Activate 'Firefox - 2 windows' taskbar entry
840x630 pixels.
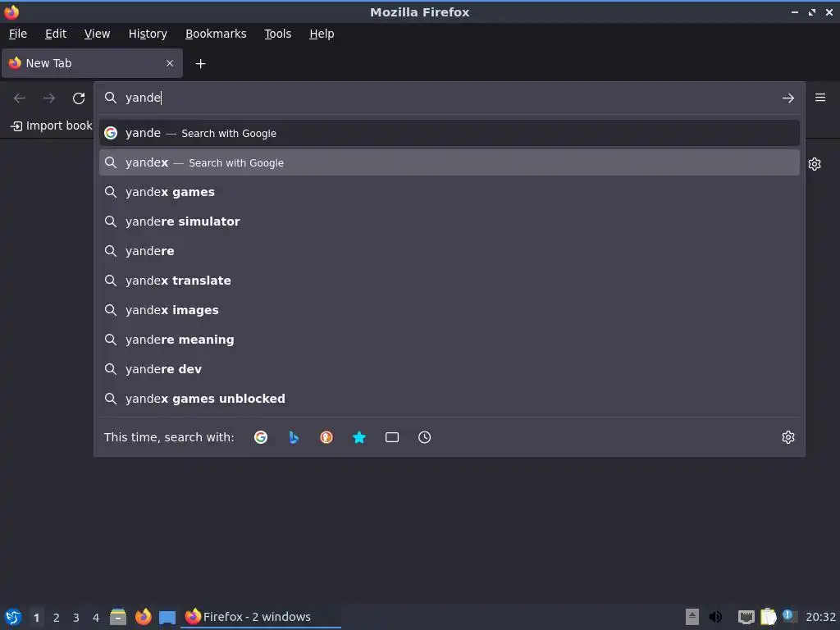click(262, 617)
